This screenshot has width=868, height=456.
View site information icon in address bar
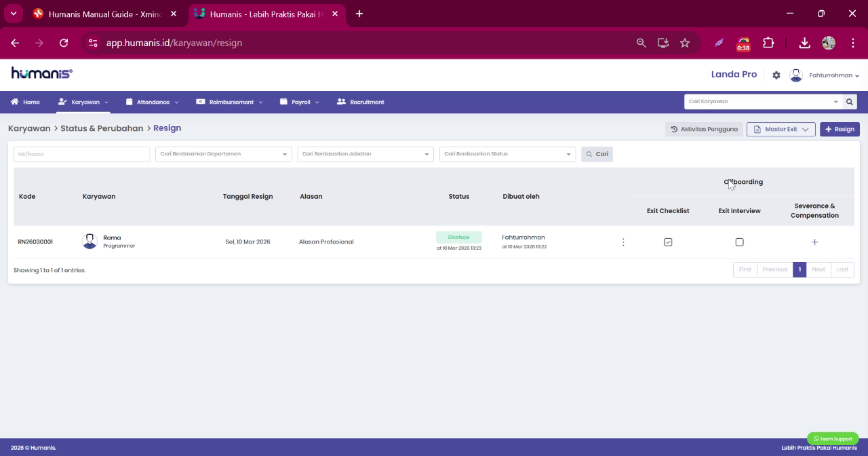coord(94,43)
